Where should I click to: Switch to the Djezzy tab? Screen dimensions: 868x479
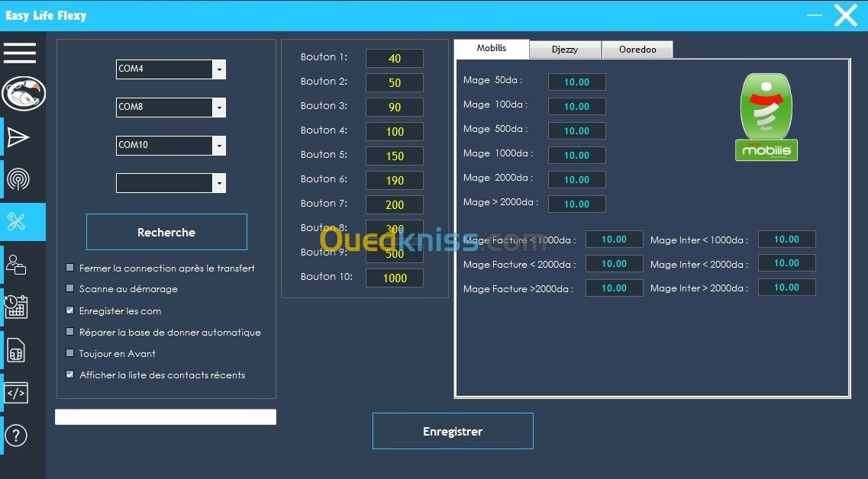coord(565,50)
